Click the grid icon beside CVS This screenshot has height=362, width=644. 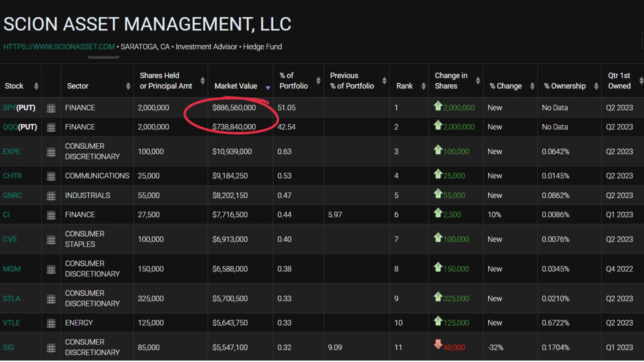coord(51,240)
